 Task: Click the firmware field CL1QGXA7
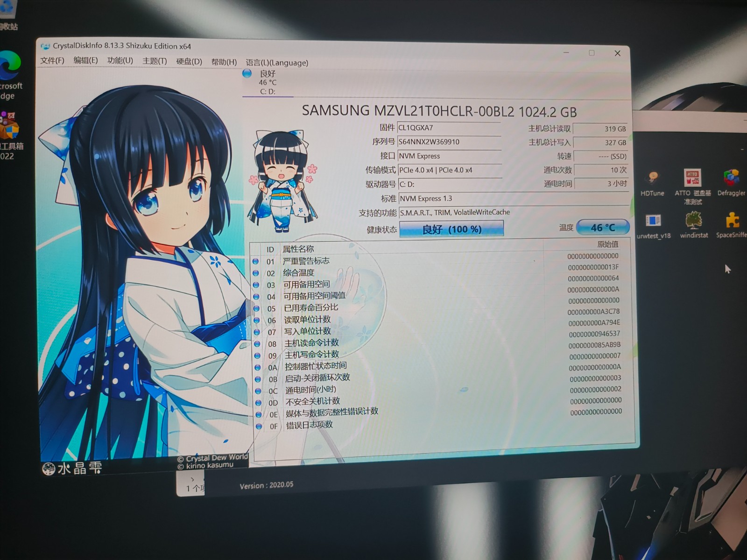449,128
